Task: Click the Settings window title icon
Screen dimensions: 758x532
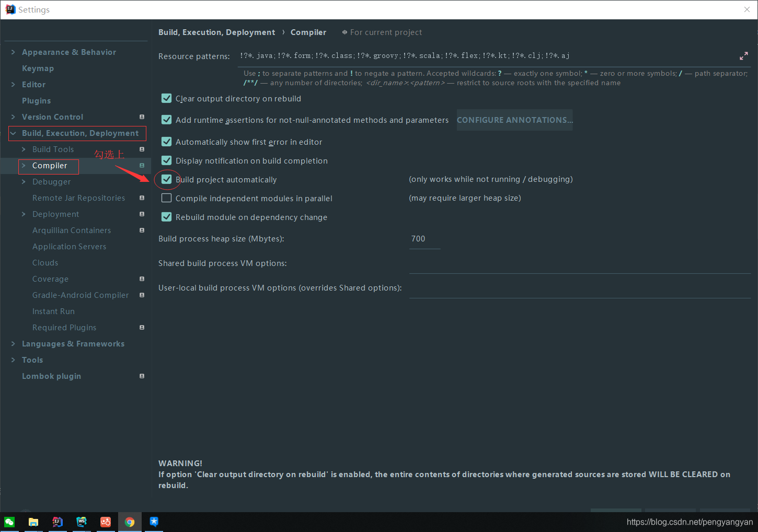Action: pos(10,9)
